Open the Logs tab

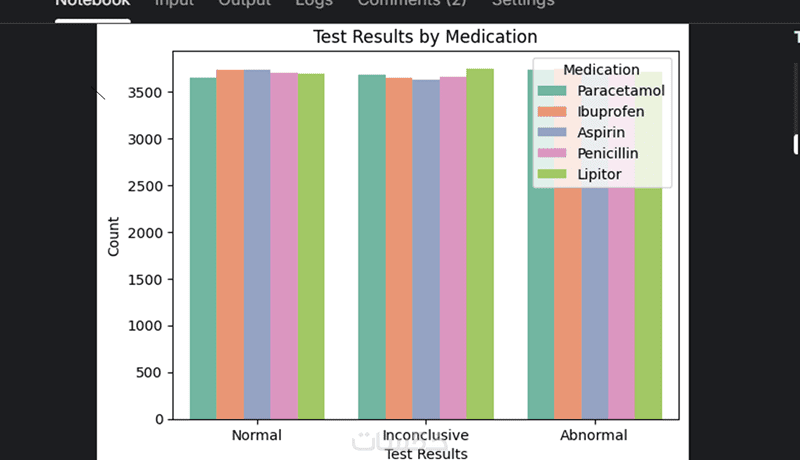(314, 4)
